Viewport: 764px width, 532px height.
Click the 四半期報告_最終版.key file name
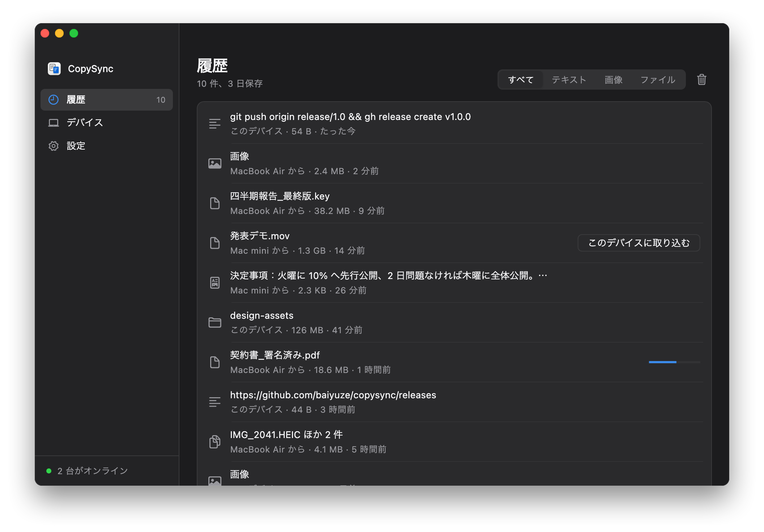click(x=280, y=196)
